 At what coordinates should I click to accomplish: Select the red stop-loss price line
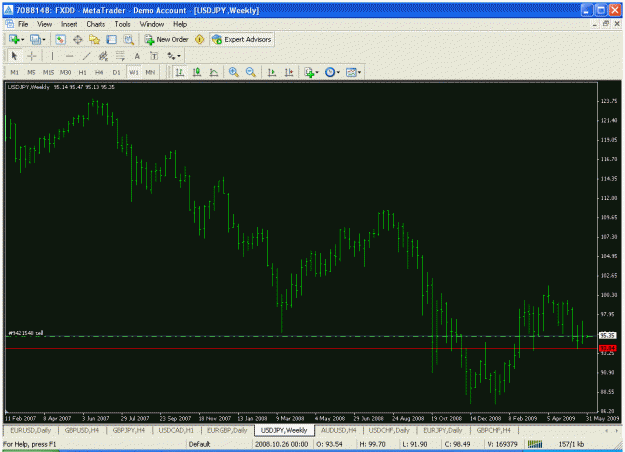(x=301, y=348)
